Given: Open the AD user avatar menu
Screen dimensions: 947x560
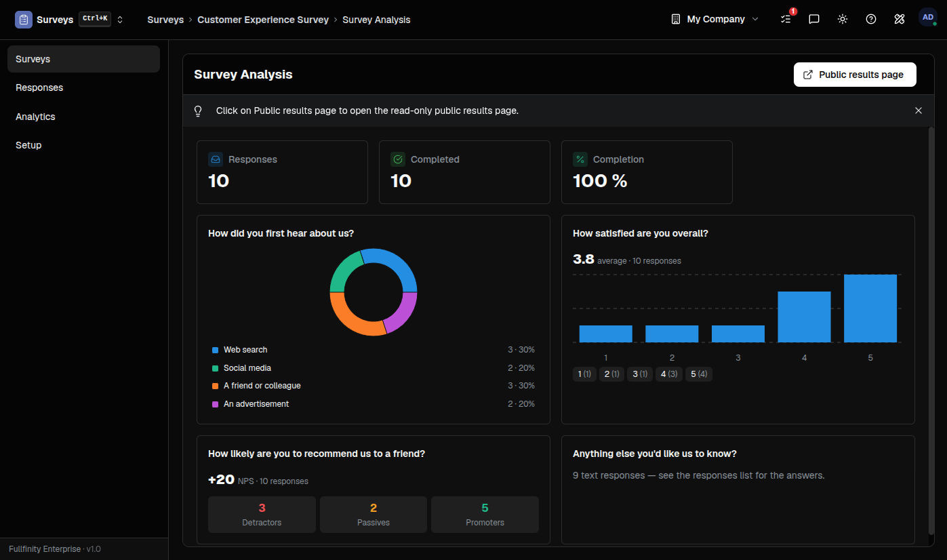Looking at the screenshot, I should pyautogui.click(x=928, y=18).
